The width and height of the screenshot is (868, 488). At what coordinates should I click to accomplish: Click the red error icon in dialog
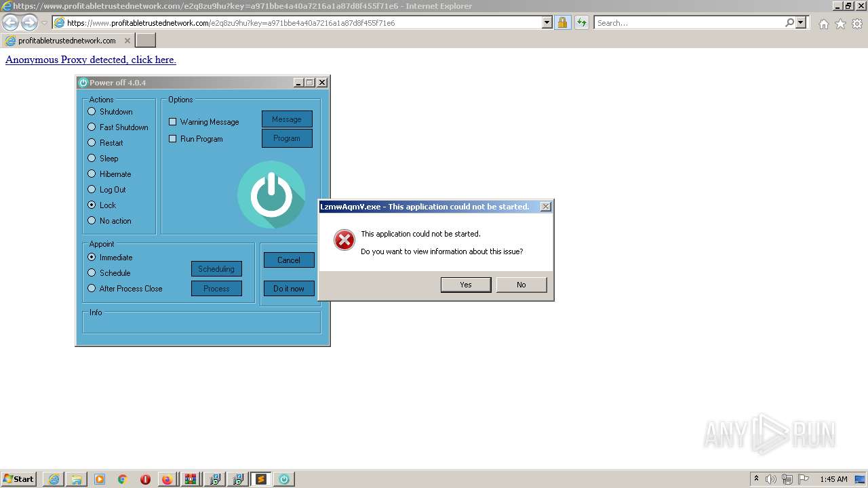click(x=344, y=239)
